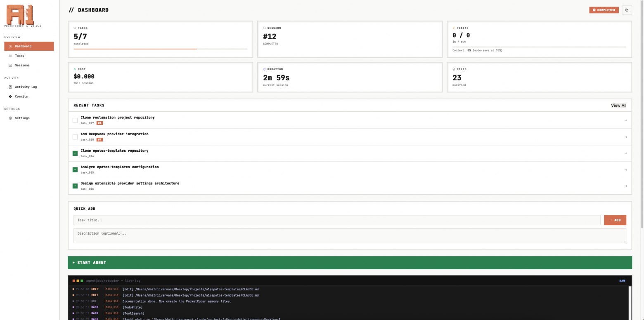Switch to the Tasks section
Image resolution: width=644 pixels, height=320 pixels.
click(x=19, y=56)
